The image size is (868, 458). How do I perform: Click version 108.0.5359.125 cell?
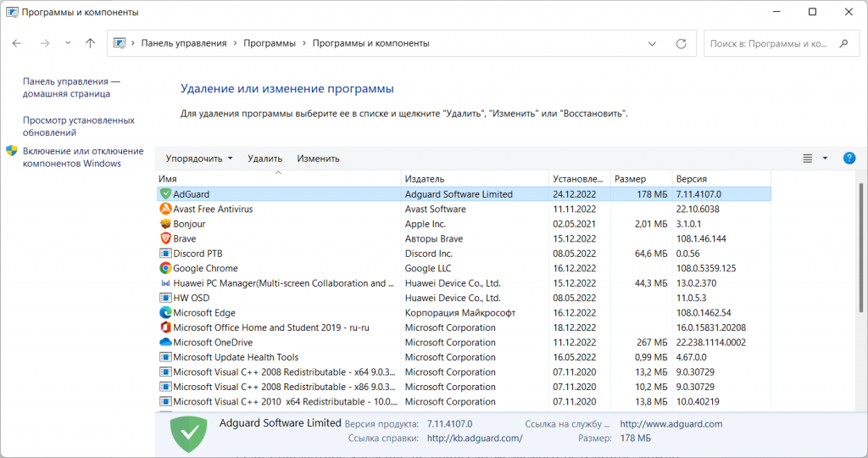point(706,268)
